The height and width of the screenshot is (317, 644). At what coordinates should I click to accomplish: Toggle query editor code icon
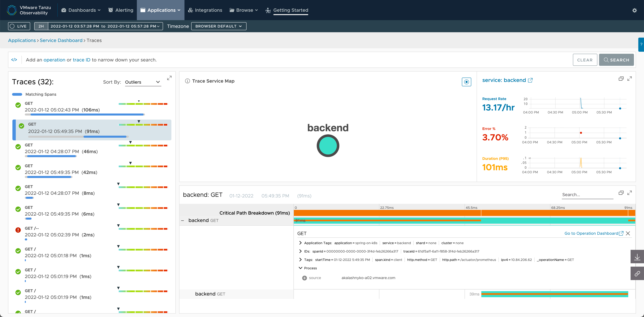[x=14, y=60]
